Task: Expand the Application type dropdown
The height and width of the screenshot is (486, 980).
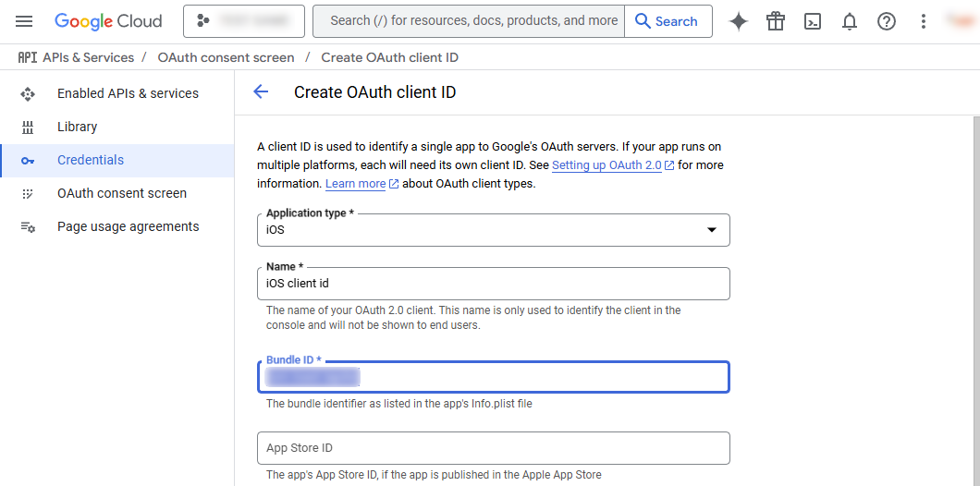Action: click(x=494, y=230)
